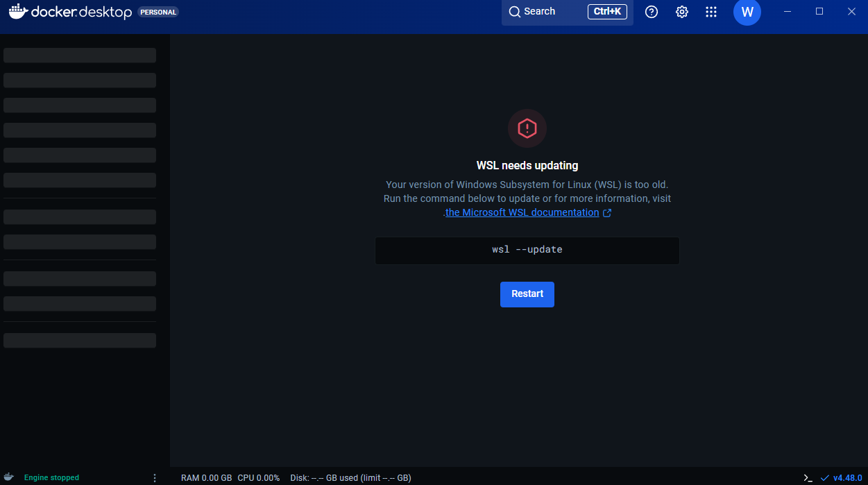Open the terminal icon in status bar

[x=808, y=477]
